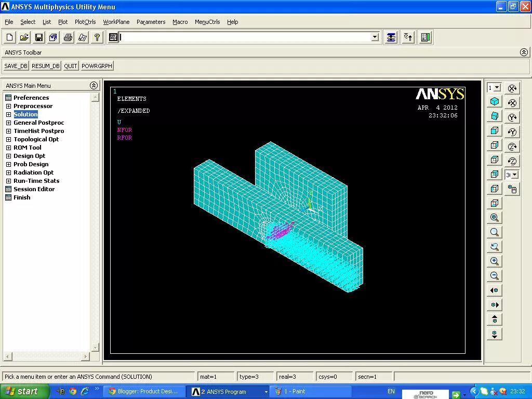
Task: Open the Select menu
Action: point(28,22)
